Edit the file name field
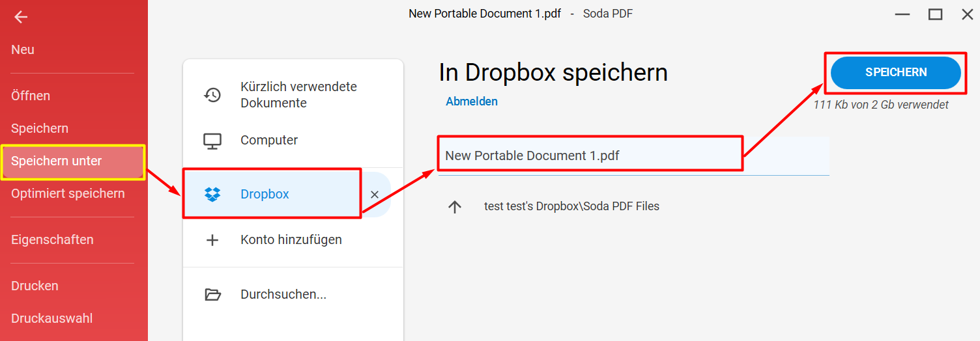Image resolution: width=980 pixels, height=341 pixels. click(x=633, y=156)
